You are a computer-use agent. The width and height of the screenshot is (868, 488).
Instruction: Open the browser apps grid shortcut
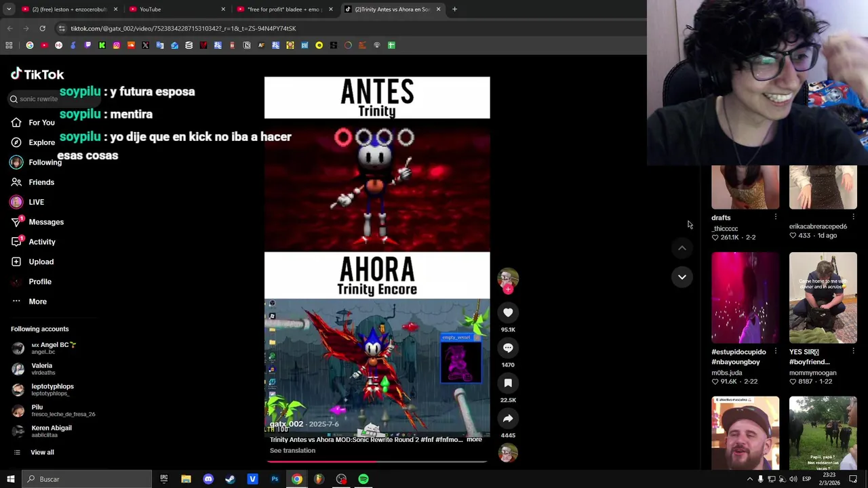9,45
